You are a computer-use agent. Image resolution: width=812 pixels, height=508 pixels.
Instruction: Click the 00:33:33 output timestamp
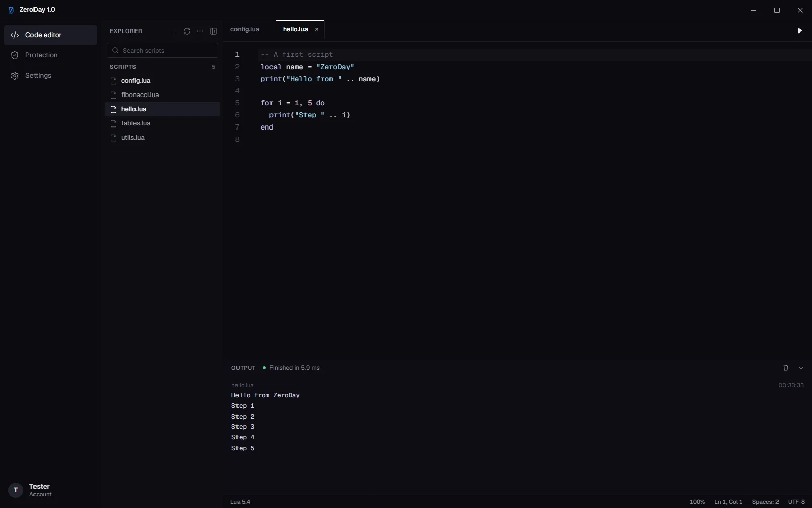click(791, 385)
